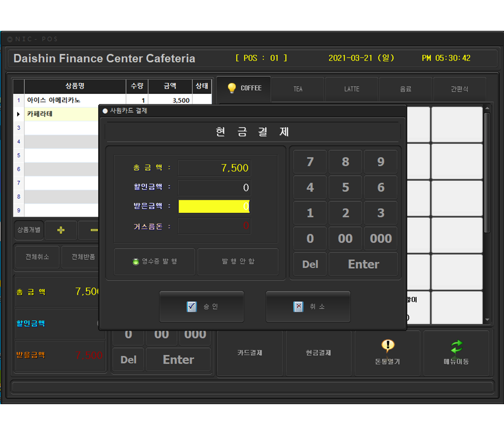Click the 전체취소 cancel all button

point(37,257)
